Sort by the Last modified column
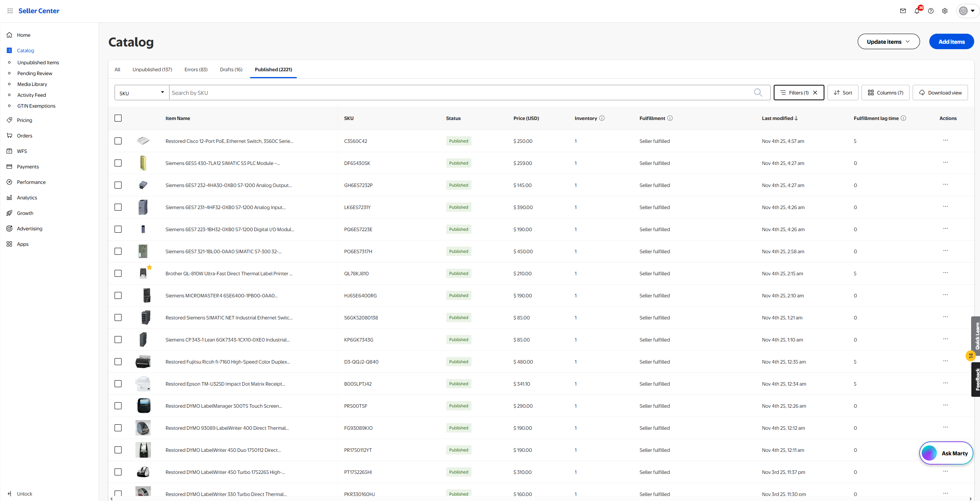The width and height of the screenshot is (980, 501). pyautogui.click(x=780, y=118)
